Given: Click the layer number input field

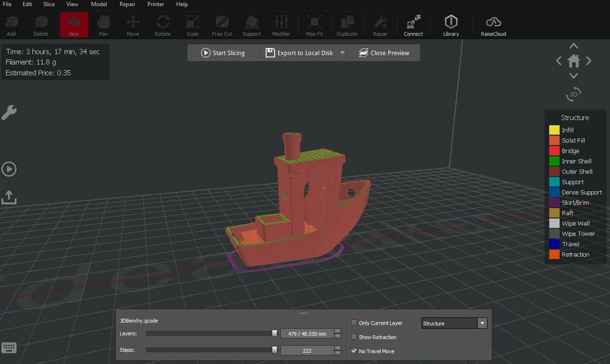Looking at the screenshot, I should tap(307, 334).
